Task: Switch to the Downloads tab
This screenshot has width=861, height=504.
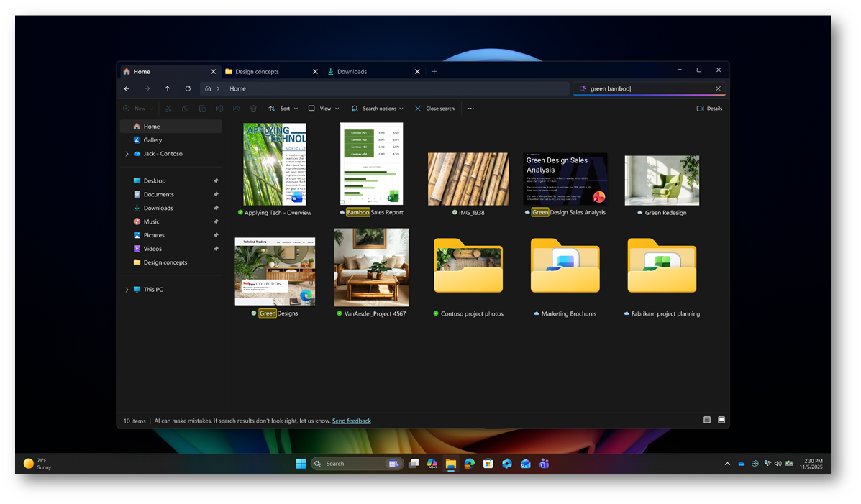Action: (352, 71)
